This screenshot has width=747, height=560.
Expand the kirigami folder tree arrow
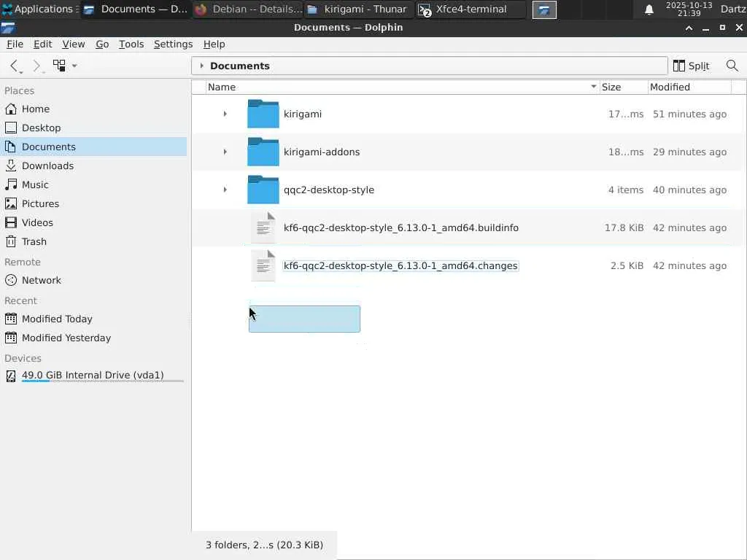(225, 114)
